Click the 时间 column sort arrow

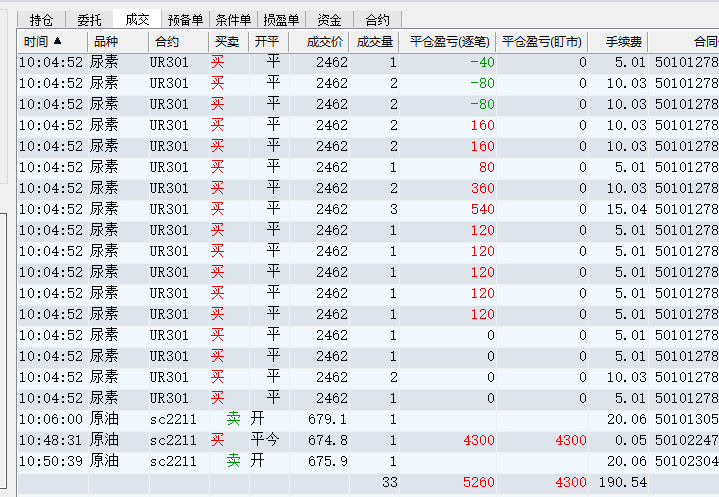click(57, 41)
